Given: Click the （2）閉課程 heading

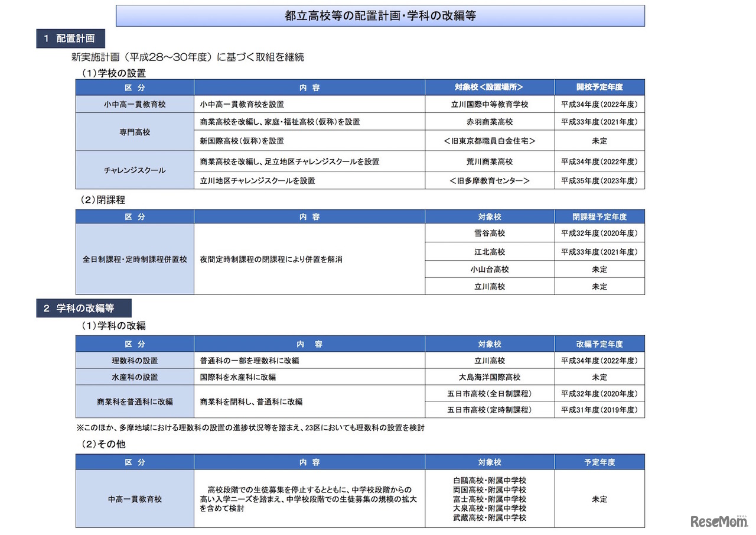Looking at the screenshot, I should [x=102, y=199].
